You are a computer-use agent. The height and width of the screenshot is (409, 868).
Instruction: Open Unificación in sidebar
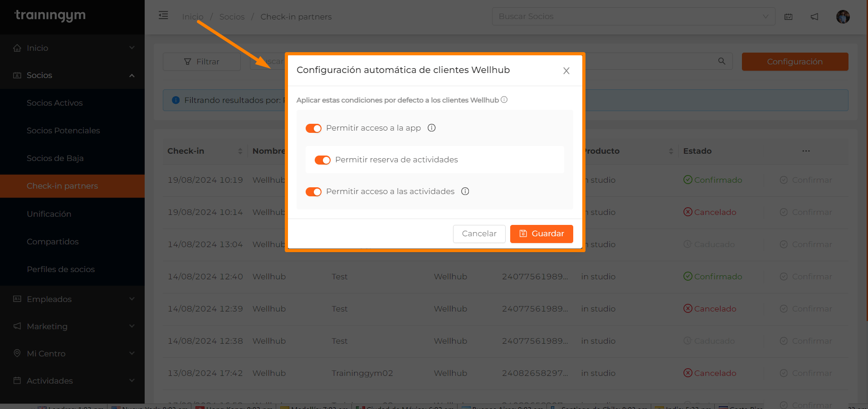tap(49, 214)
